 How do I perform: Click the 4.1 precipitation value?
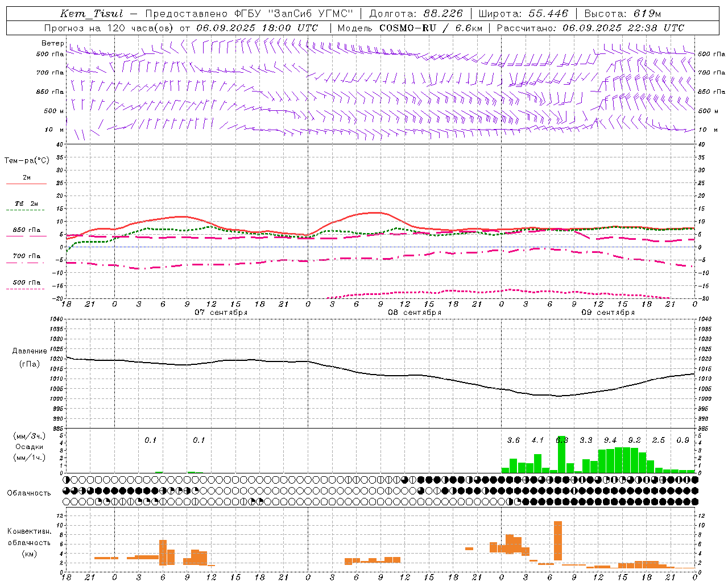(537, 440)
